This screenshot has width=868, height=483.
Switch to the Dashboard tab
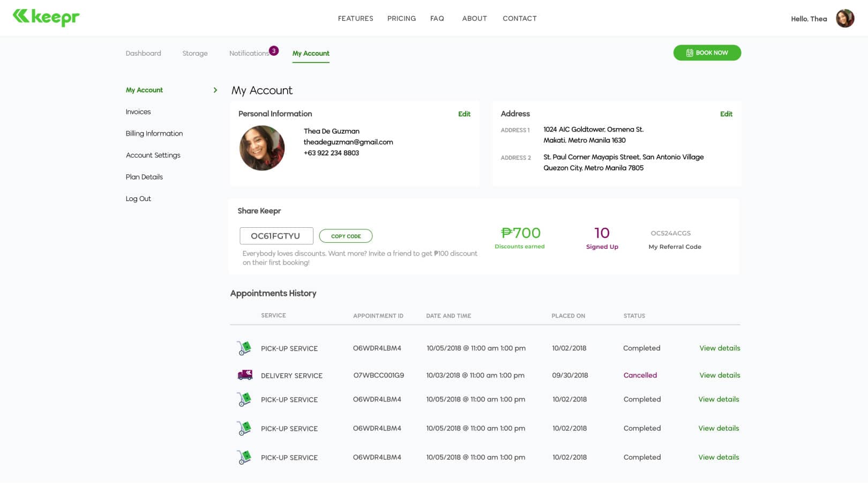point(143,54)
